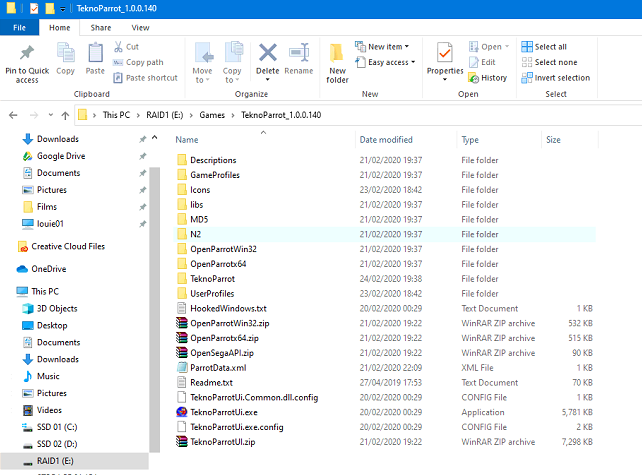Viewport: 642px width, 475px height.
Task: Open file History
Action: [x=488, y=78]
